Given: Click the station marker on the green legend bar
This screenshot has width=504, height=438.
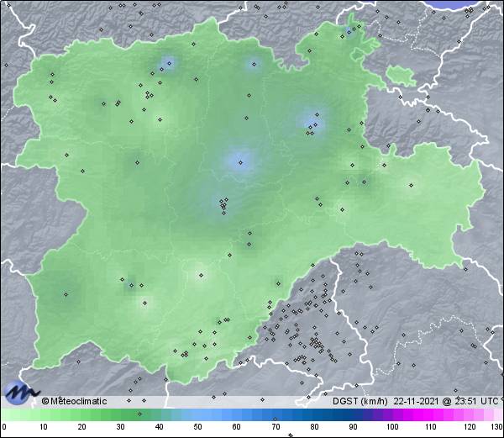Looking at the screenshot, I should coord(139,414).
